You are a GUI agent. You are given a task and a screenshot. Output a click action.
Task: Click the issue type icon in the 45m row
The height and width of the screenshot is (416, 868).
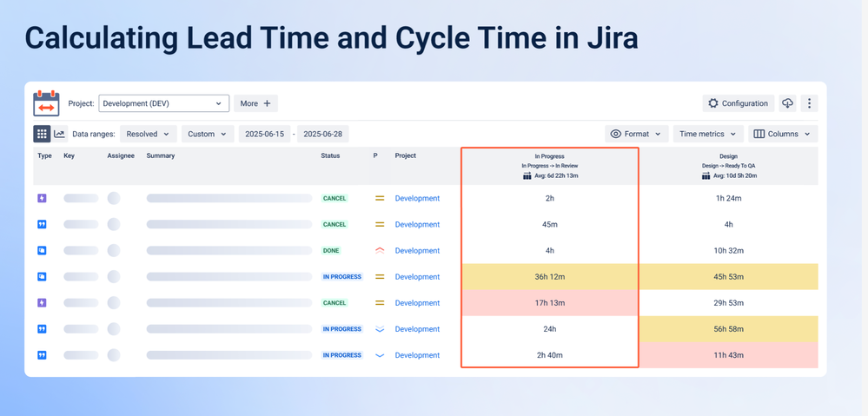coord(42,224)
